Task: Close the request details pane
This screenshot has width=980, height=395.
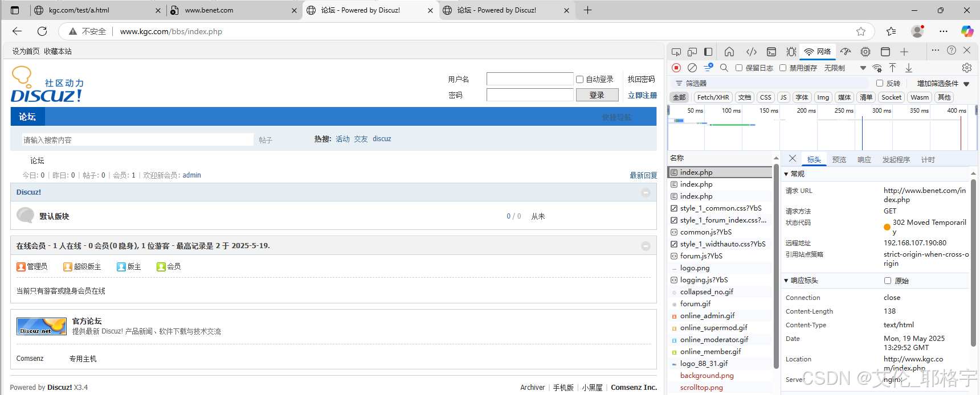Action: pyautogui.click(x=793, y=159)
